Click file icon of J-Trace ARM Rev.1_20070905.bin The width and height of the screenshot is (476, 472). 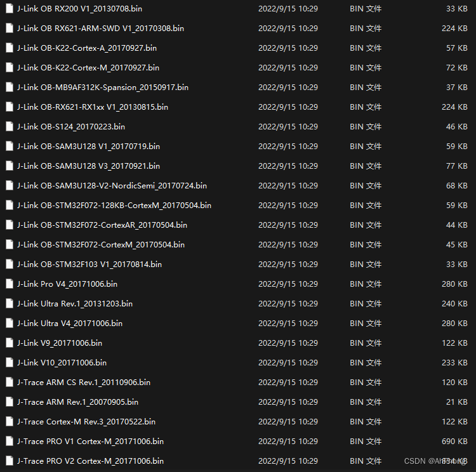pos(10,402)
